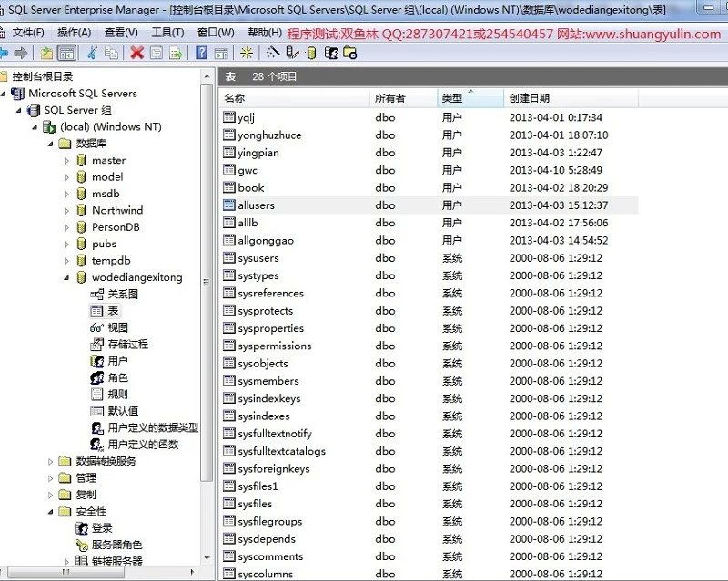Click the views glasses icon 视图
Image resolution: width=728 pixels, height=581 pixels.
tap(97, 327)
